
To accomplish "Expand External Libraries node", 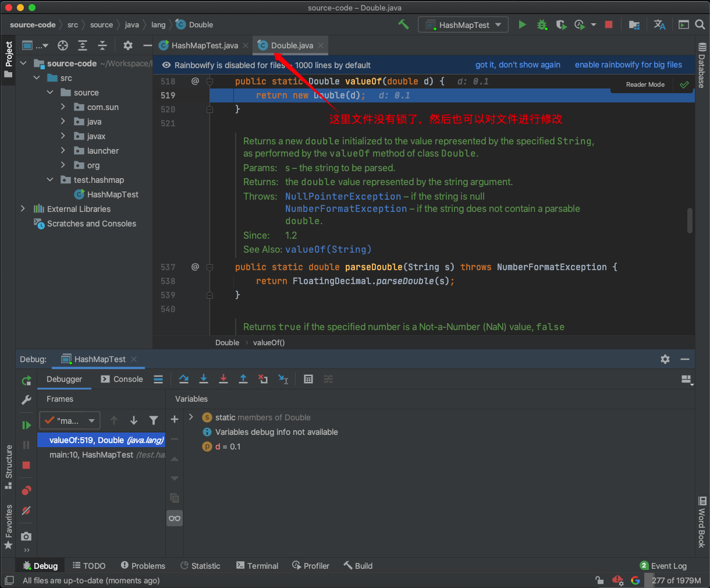I will (x=23, y=209).
